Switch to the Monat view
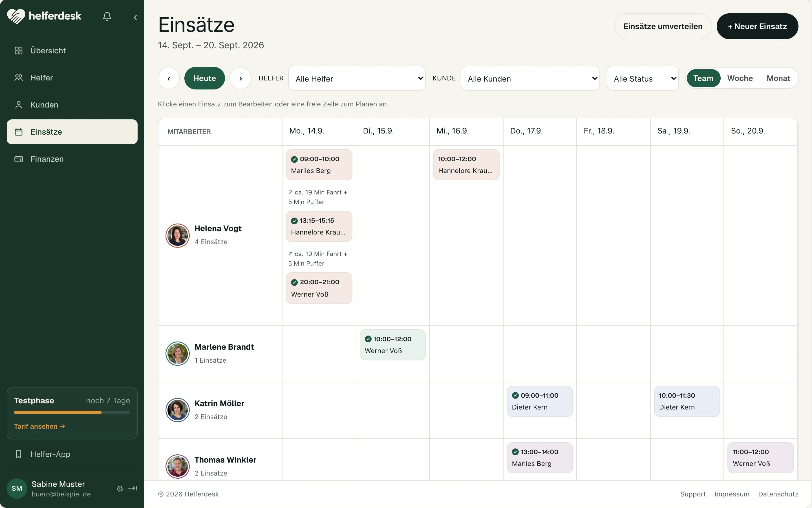Screen dimensions: 812x508 tap(778, 78)
